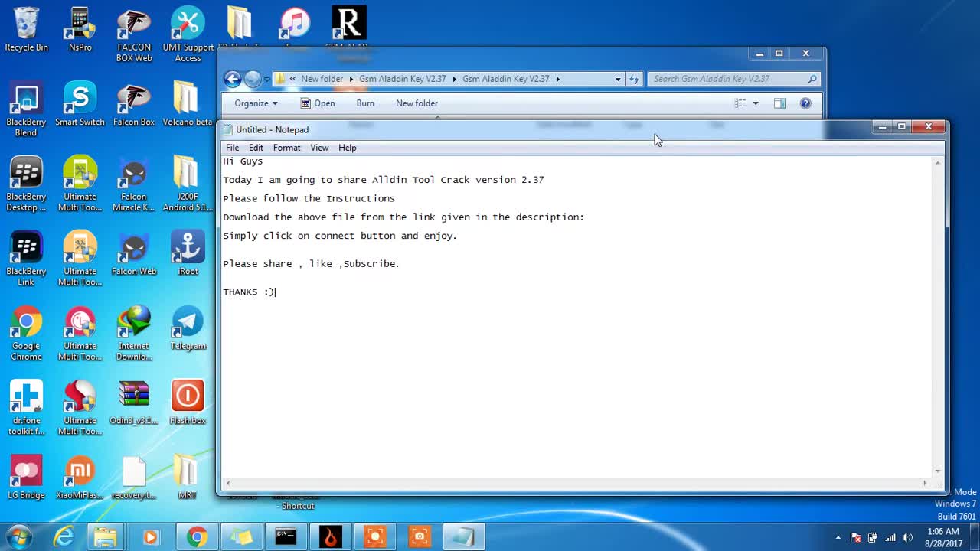The image size is (980, 551).
Task: Open the recovery file icon on desktop
Action: [134, 478]
